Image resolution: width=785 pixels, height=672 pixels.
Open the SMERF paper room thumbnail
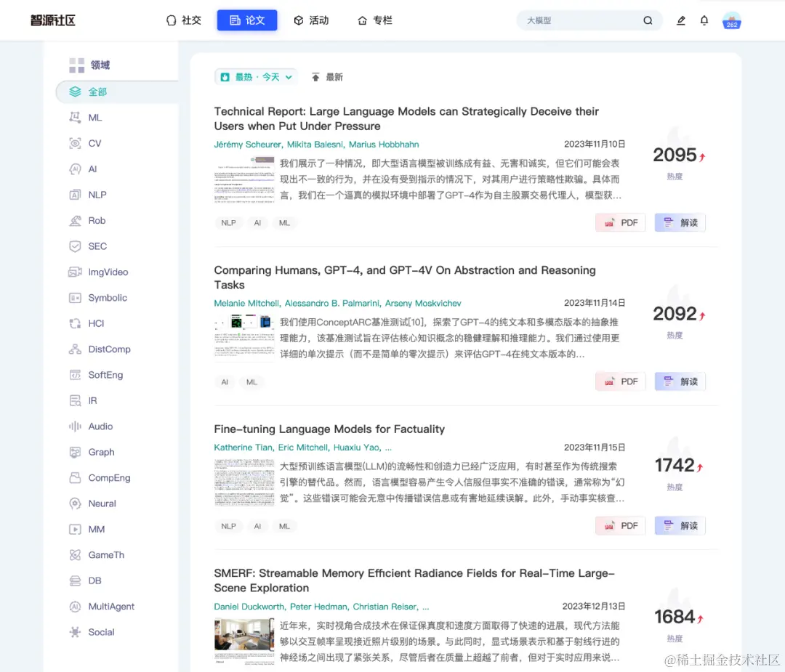coord(244,641)
